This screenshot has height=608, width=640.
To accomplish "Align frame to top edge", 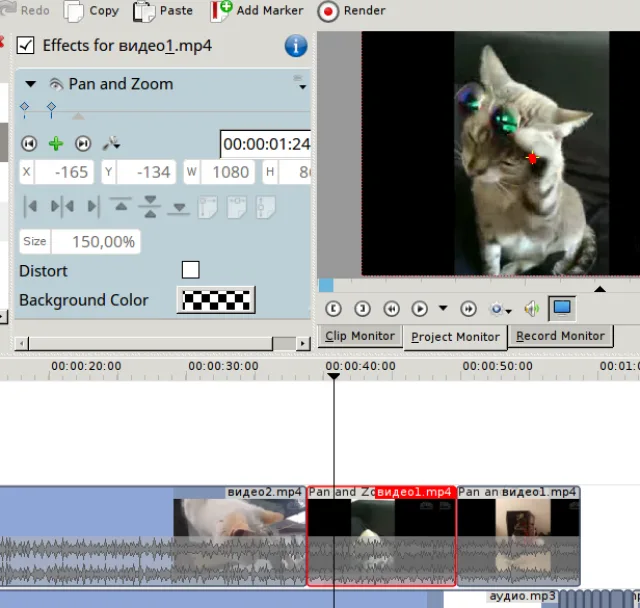I will [121, 204].
